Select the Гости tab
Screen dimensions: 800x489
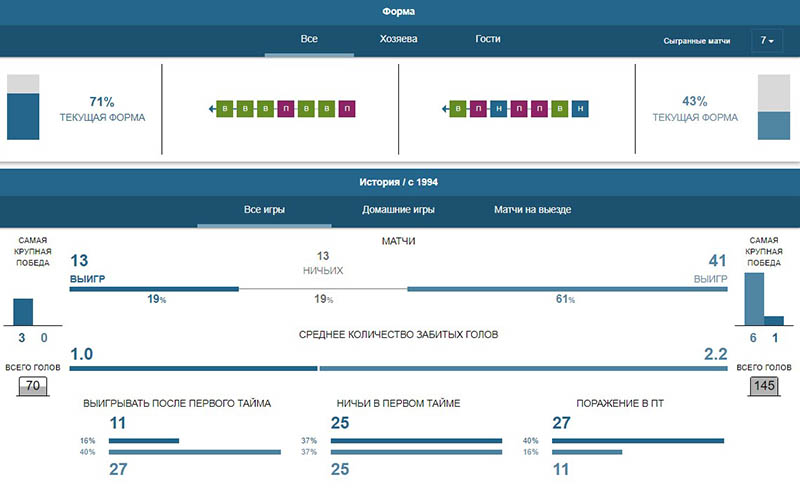[x=488, y=40]
